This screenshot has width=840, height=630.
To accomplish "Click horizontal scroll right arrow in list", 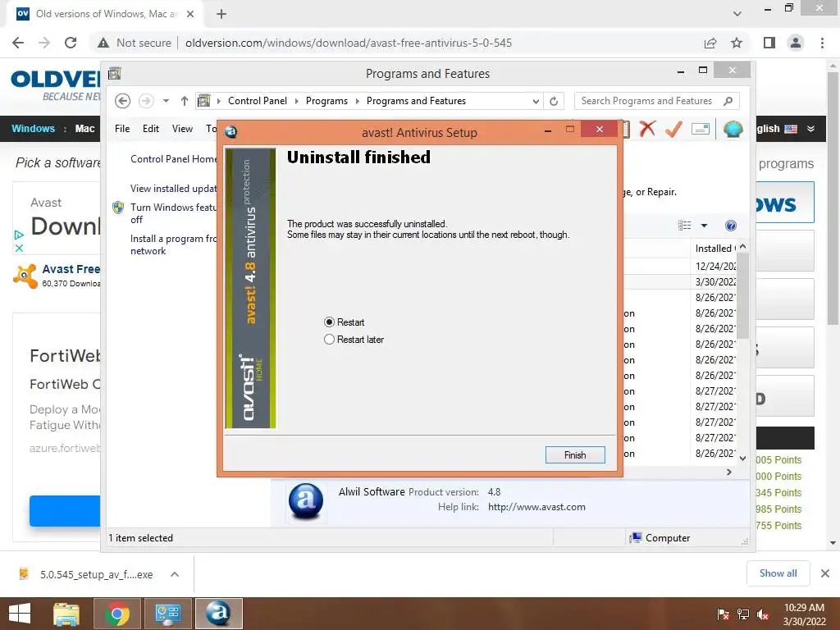I will (728, 472).
